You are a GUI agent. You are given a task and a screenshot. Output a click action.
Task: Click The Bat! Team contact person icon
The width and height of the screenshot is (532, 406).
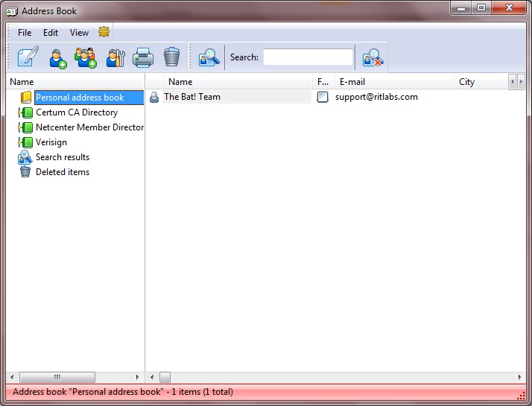click(154, 97)
